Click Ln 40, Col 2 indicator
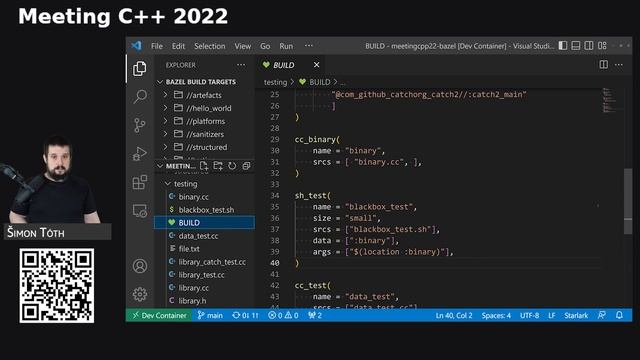 [454, 315]
